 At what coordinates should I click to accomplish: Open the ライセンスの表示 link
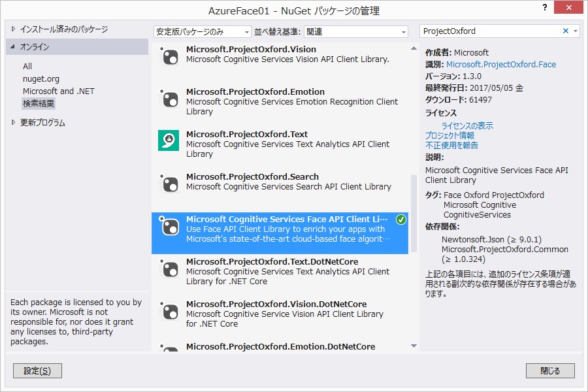point(467,125)
